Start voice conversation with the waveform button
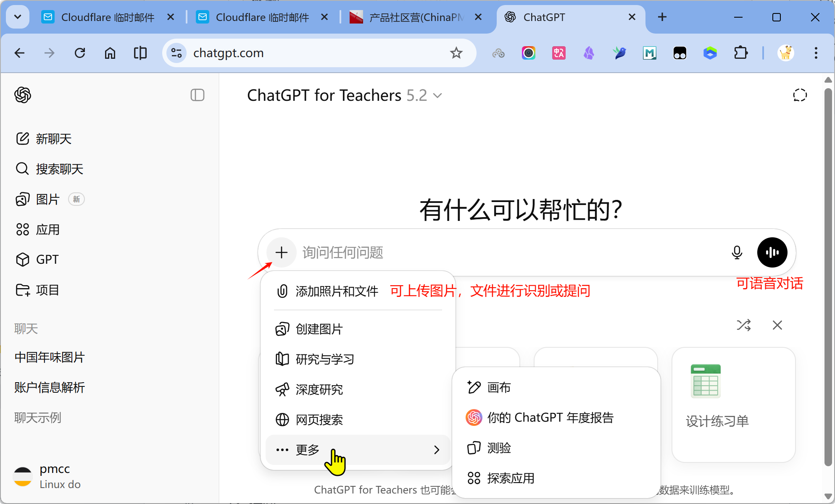This screenshot has height=504, width=835. (772, 252)
